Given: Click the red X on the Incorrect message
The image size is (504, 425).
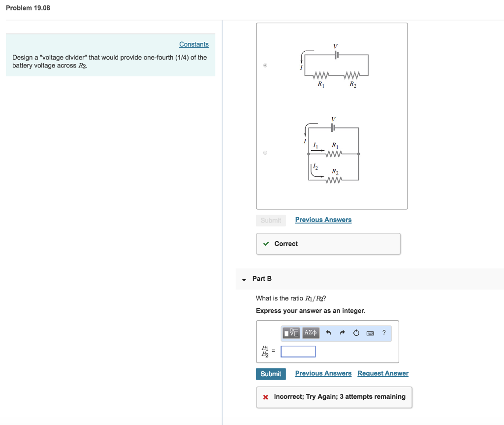Looking at the screenshot, I should (265, 397).
